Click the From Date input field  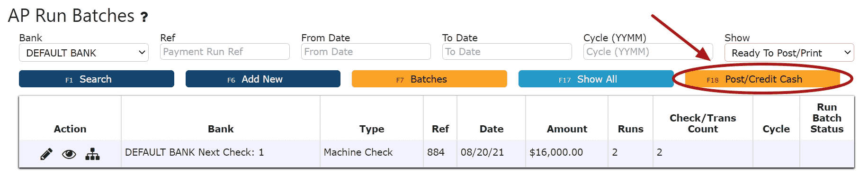click(x=366, y=52)
